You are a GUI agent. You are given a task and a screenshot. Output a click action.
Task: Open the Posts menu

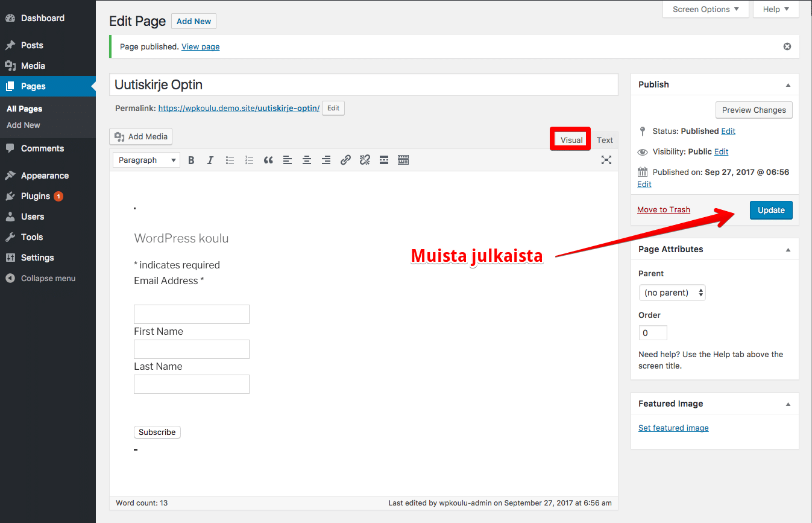48,45
